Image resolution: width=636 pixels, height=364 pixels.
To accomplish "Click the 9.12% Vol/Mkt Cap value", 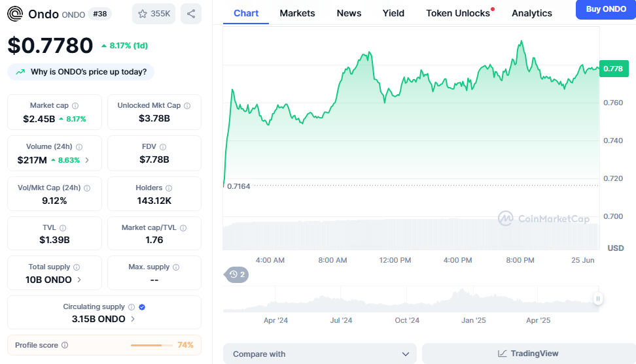I will 54,201.
